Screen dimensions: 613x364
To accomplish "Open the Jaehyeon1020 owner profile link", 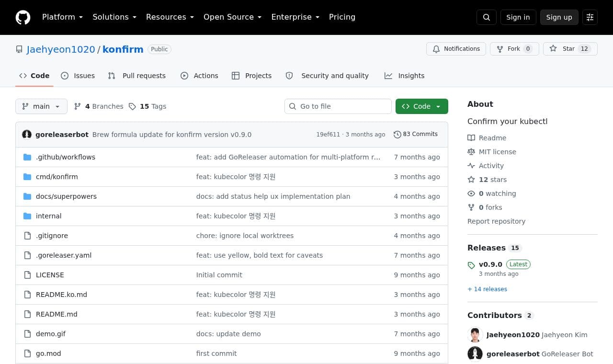I will click(61, 49).
